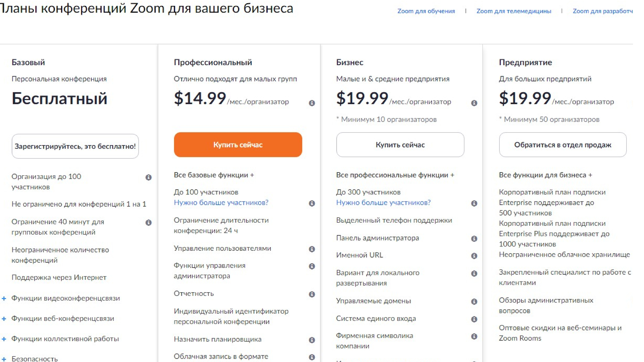Screen dimensions: 644x362
Task: Click info icon next to $14.99 Professional price
Action: point(312,103)
